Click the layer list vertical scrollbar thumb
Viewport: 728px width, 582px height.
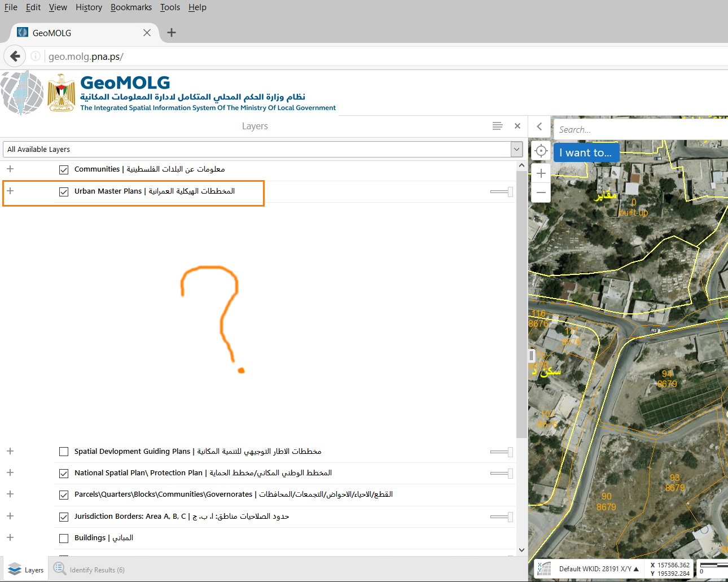521,304
